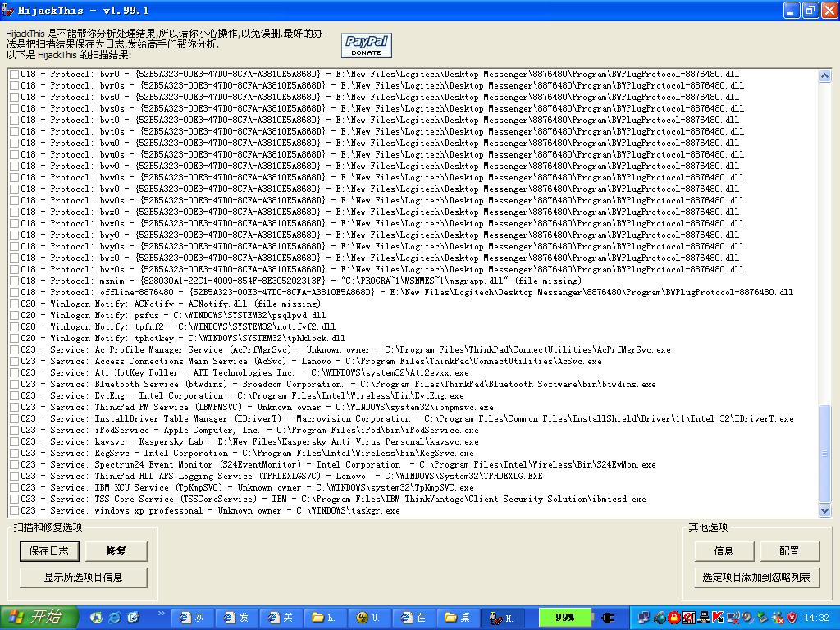
Task: Select the O23 Spectrum24 Event Monitor row text
Action: 339,464
